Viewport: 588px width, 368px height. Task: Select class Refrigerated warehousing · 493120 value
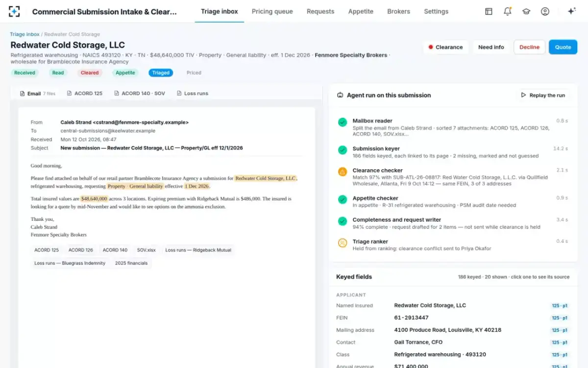tap(440, 355)
